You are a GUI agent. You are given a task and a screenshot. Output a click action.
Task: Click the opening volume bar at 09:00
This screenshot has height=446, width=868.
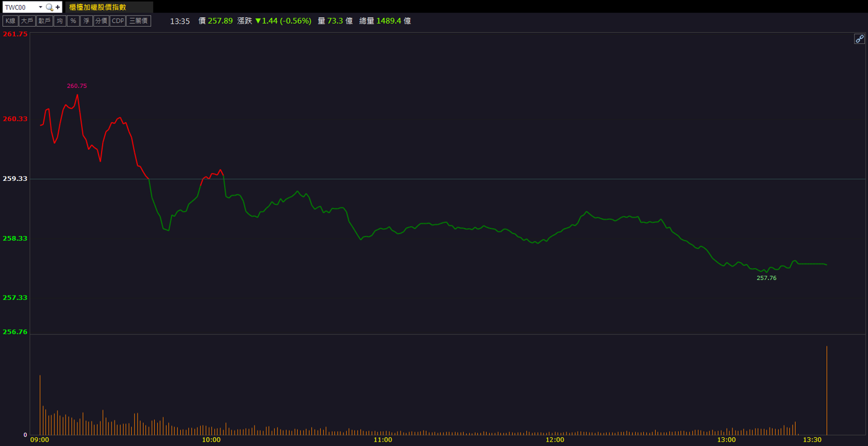pos(40,405)
